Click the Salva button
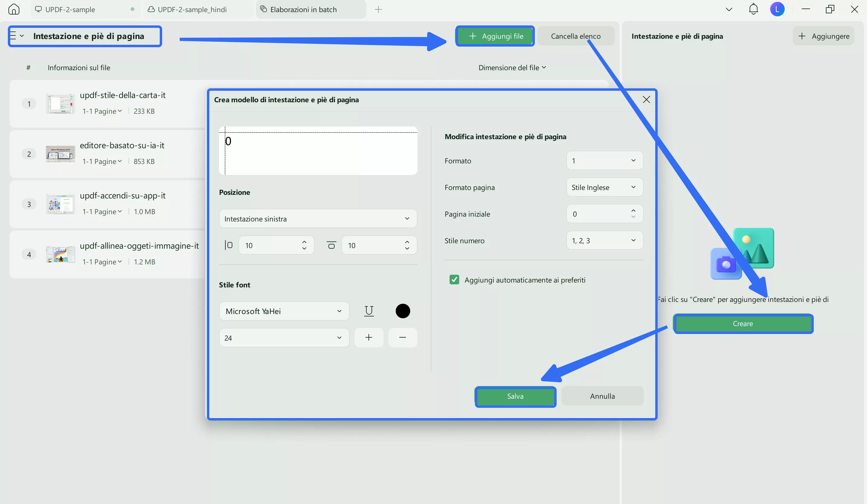867x504 pixels. (x=515, y=396)
